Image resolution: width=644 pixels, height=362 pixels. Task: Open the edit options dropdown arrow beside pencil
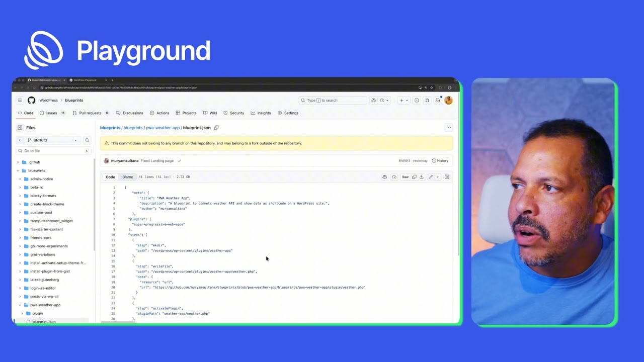coord(438,177)
